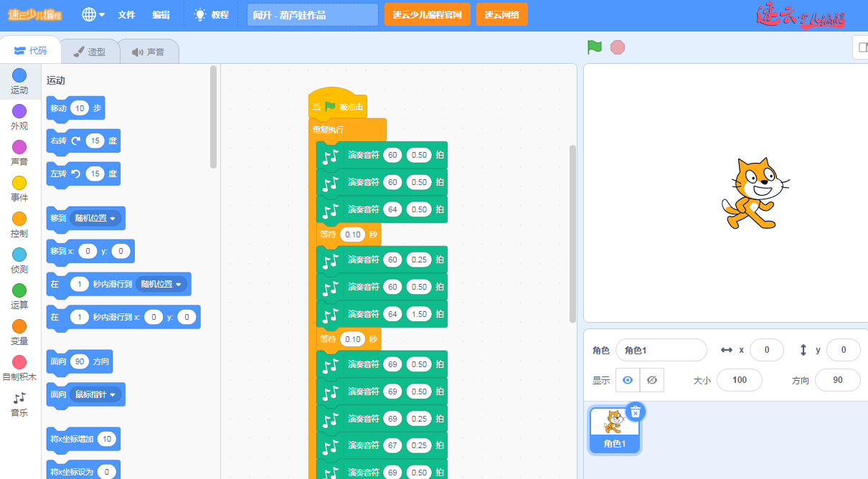868x479 pixels.
Task: Open the 自制积木 custom blocks category
Action: pos(19,368)
